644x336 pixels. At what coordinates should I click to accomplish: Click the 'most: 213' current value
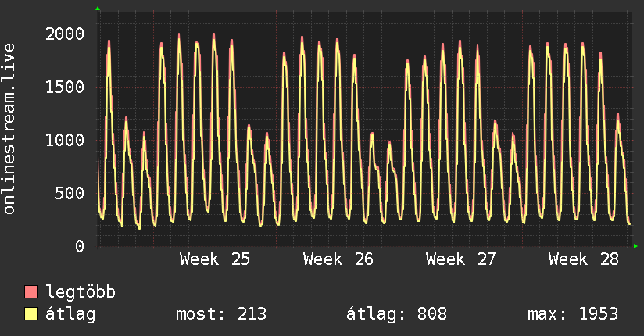click(221, 314)
